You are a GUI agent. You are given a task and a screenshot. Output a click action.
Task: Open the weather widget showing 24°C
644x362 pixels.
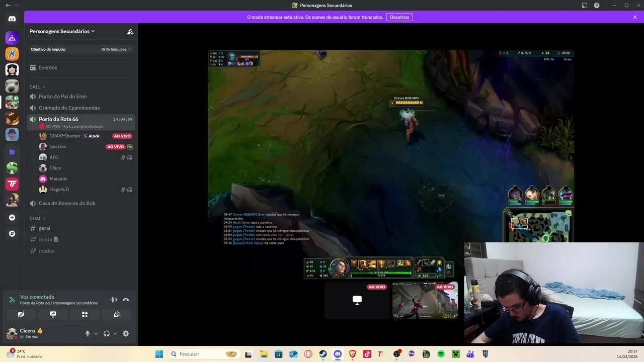point(24,353)
